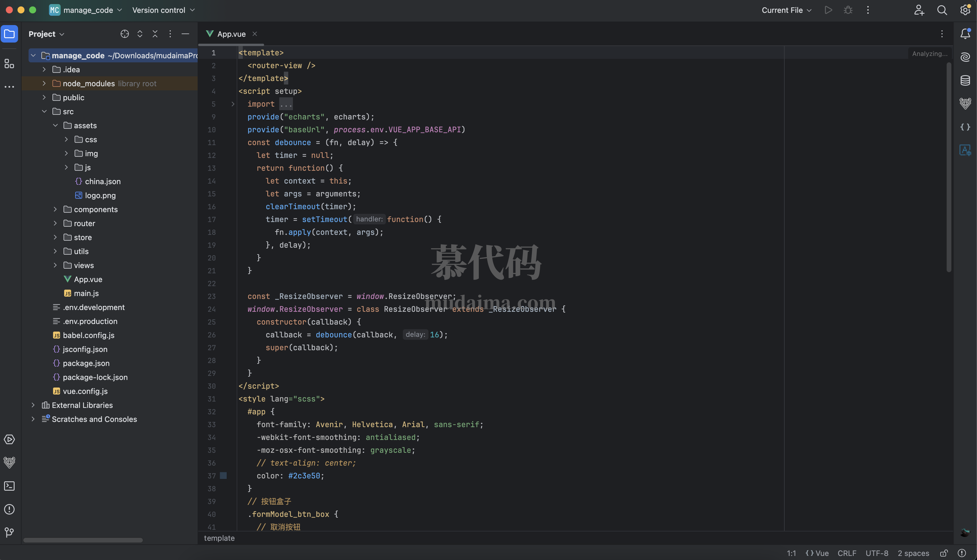Expand the node_modules folder
The width and height of the screenshot is (977, 560).
point(44,83)
